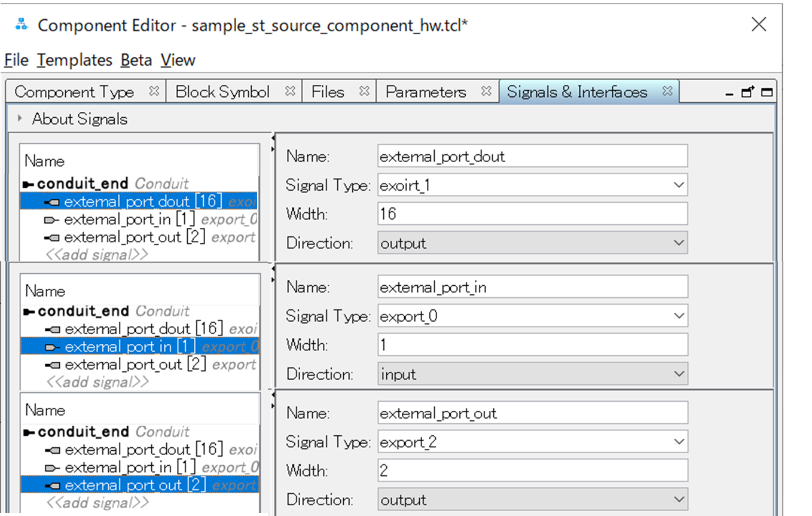Open the Signal Type dropdown showing exoirt_1
This screenshot has width=812, height=516.
[680, 185]
